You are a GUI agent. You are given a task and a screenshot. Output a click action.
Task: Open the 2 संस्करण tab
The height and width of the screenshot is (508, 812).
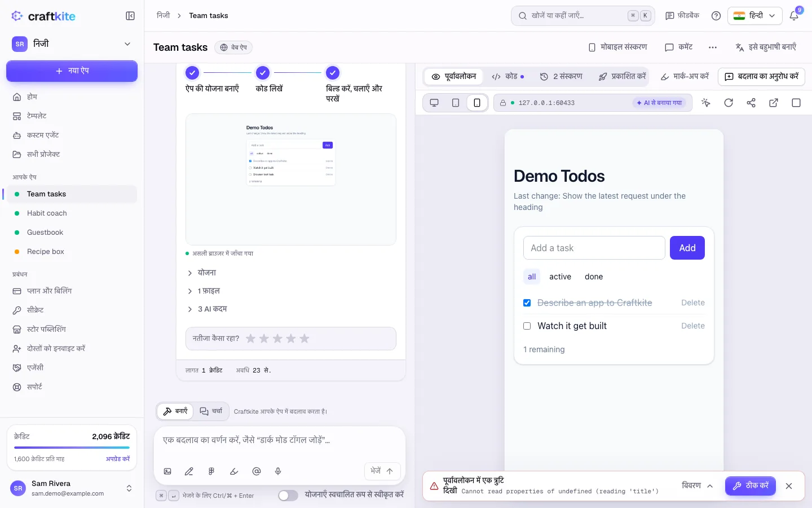coord(561,76)
